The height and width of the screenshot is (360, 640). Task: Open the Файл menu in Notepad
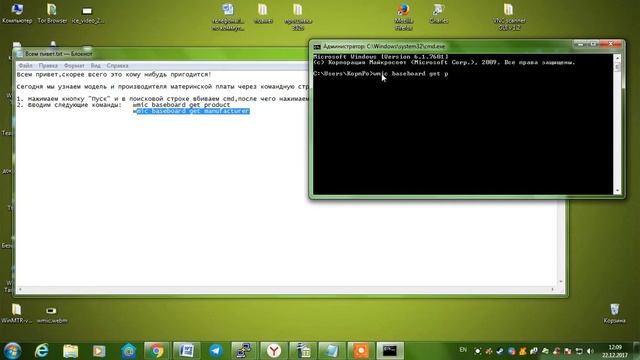click(25, 66)
